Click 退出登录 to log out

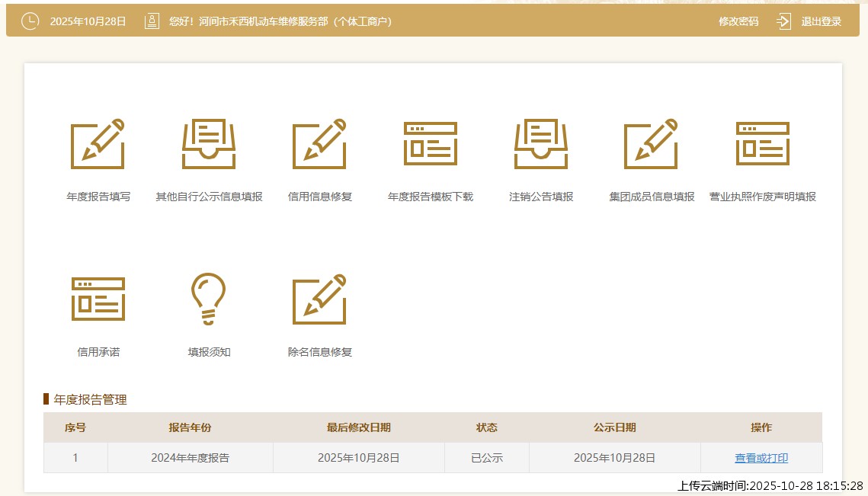[x=821, y=21]
